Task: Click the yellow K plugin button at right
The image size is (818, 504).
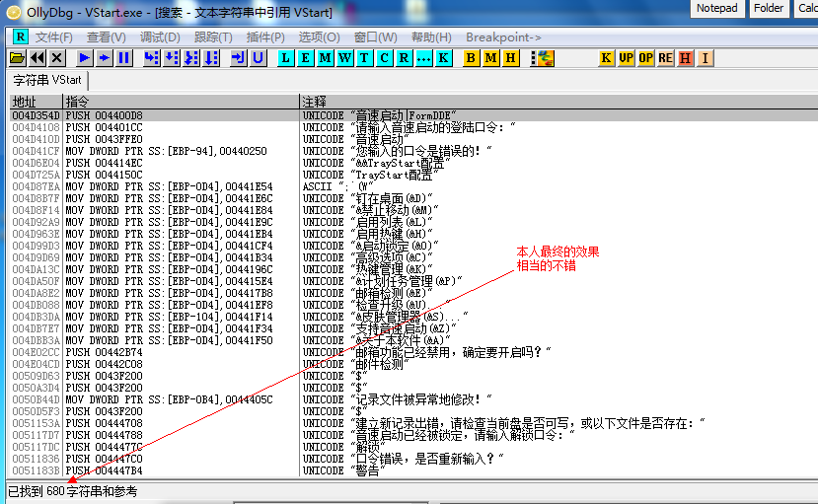Action: (x=606, y=58)
